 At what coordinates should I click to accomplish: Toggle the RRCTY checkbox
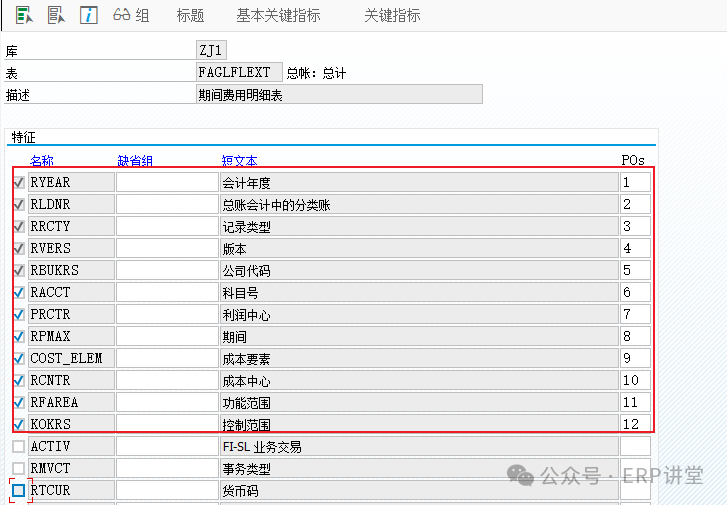pyautogui.click(x=19, y=226)
